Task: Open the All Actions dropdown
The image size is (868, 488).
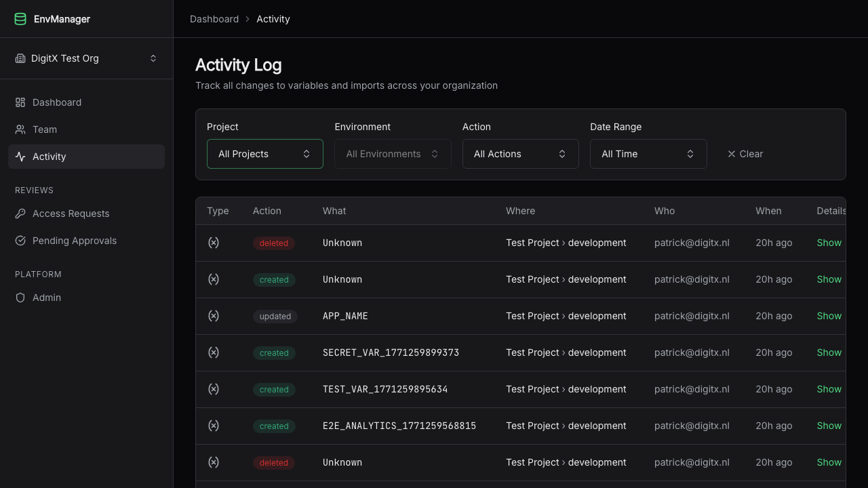Action: tap(520, 154)
